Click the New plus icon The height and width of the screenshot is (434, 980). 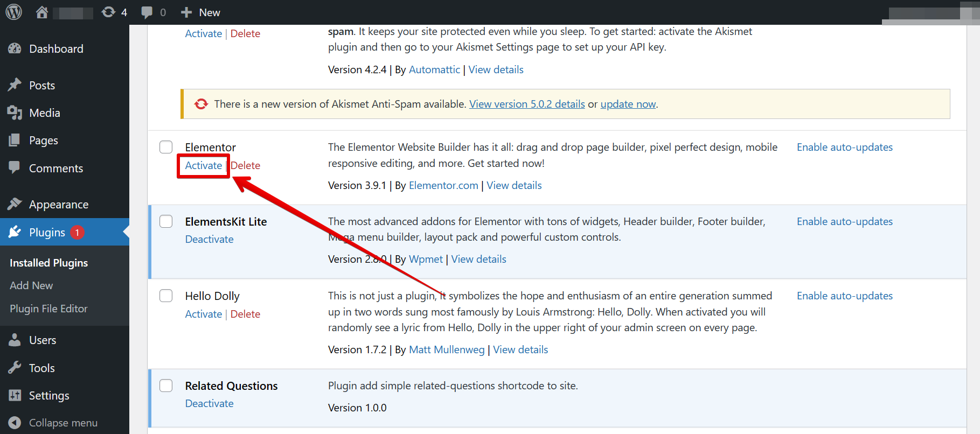point(186,12)
